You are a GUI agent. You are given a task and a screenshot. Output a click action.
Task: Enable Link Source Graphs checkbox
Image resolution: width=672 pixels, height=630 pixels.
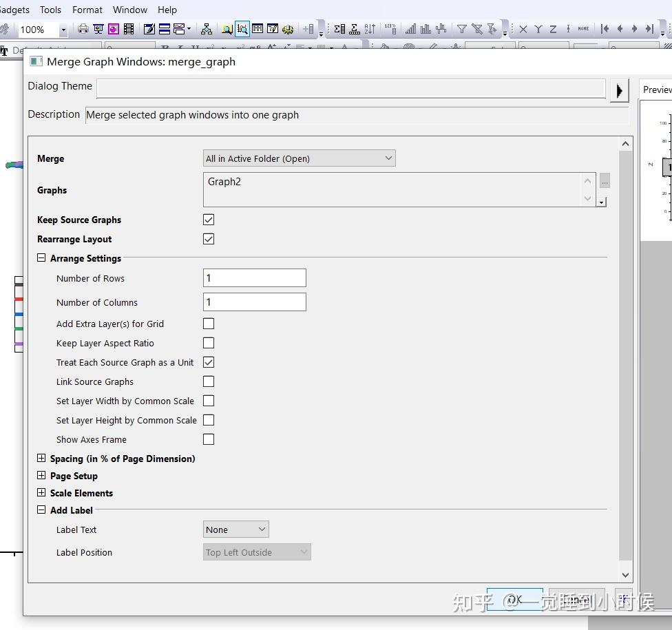209,381
